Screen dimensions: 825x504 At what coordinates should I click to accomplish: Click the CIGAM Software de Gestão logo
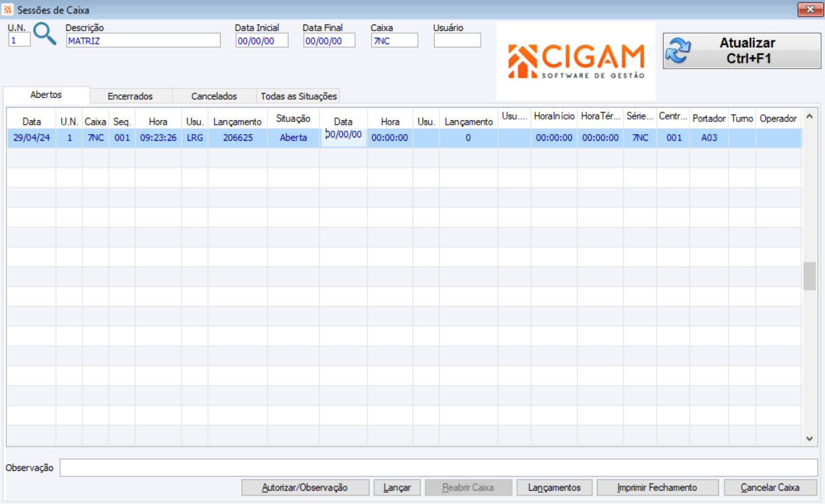click(x=576, y=61)
